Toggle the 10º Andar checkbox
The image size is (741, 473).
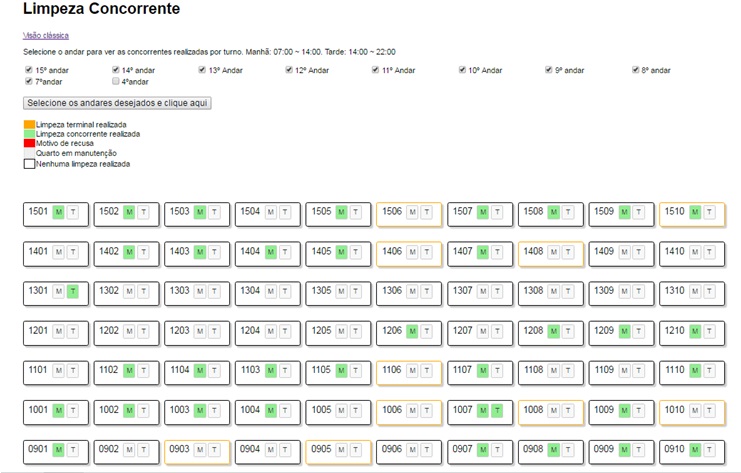point(462,70)
